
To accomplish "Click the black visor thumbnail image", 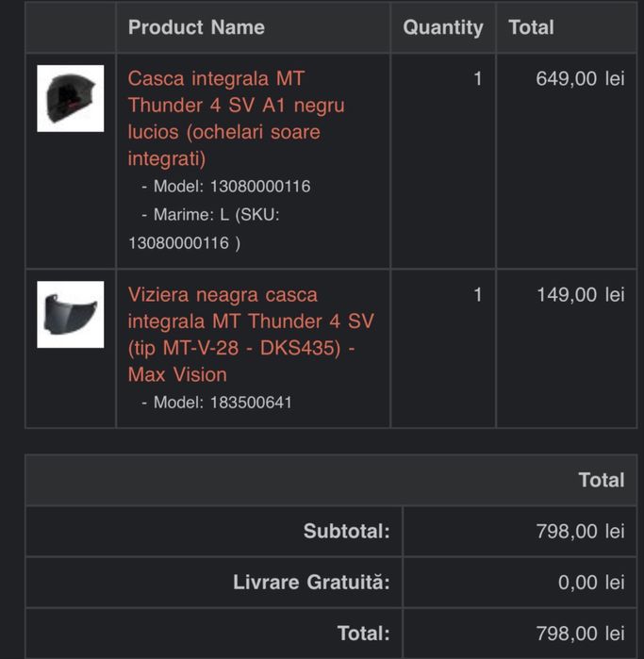I will (71, 314).
